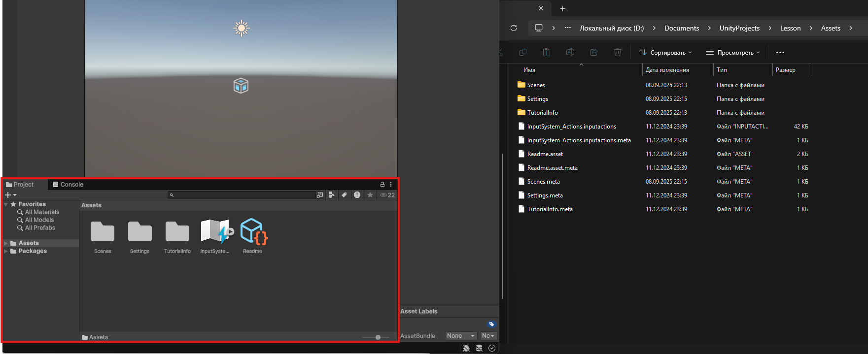Viewport: 868px width, 354px height.
Task: Click the crossed-out bug debug mode icon
Action: (466, 348)
